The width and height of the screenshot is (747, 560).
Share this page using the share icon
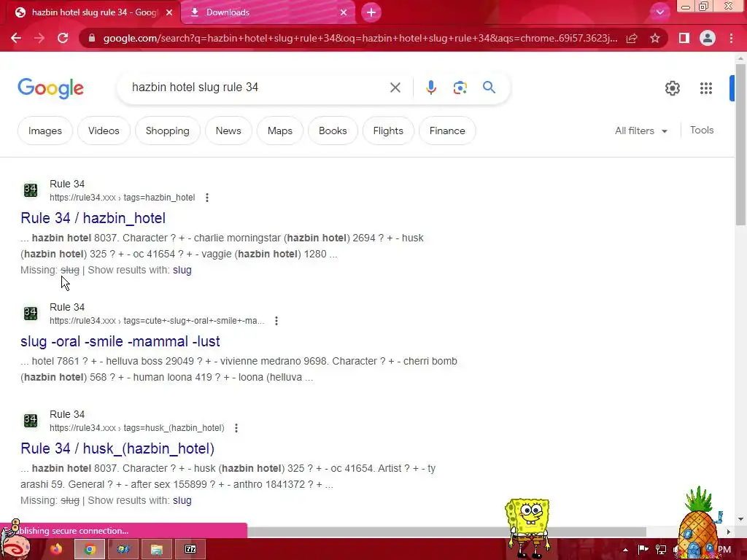tap(632, 38)
